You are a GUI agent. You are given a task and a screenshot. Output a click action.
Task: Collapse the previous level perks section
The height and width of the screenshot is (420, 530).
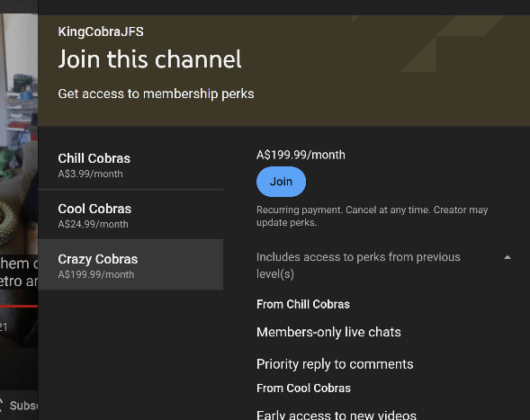[x=507, y=257]
